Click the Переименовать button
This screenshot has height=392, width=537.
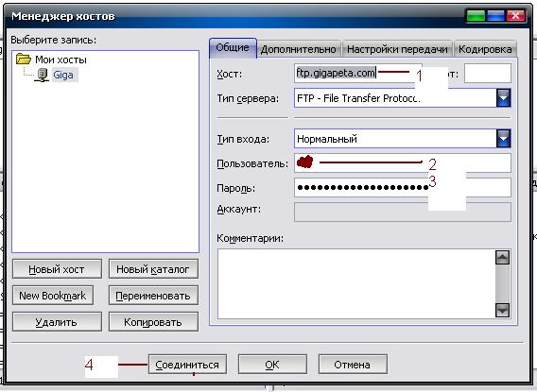tap(153, 296)
